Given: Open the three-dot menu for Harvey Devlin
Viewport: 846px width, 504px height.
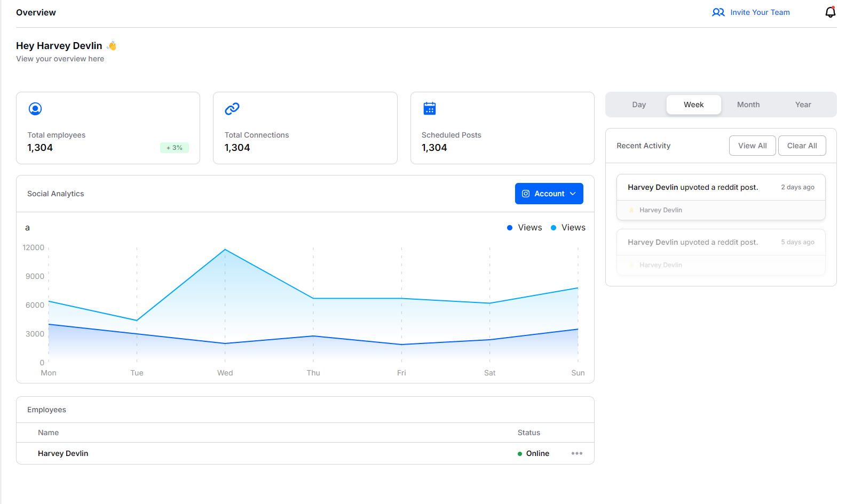Looking at the screenshot, I should pyautogui.click(x=577, y=453).
